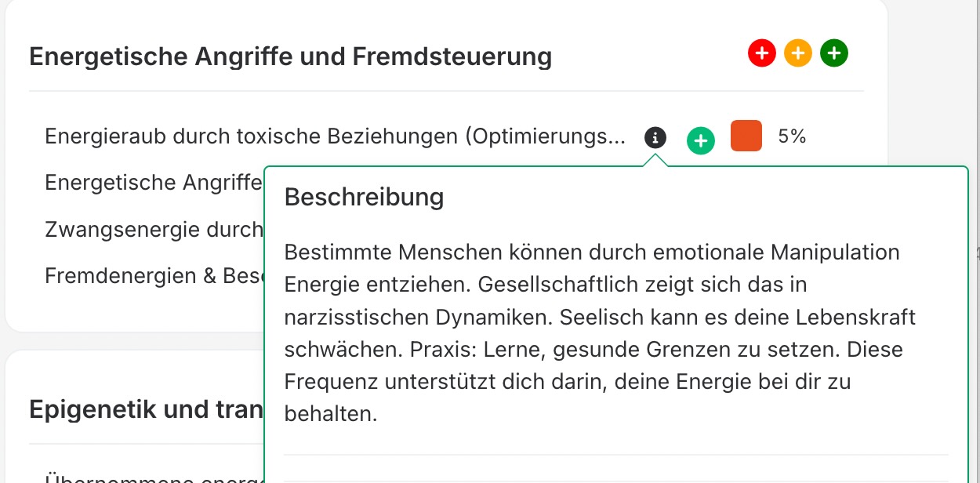Click the orange-red color swatch beside 5%
The width and height of the screenshot is (980, 483).
(x=746, y=136)
